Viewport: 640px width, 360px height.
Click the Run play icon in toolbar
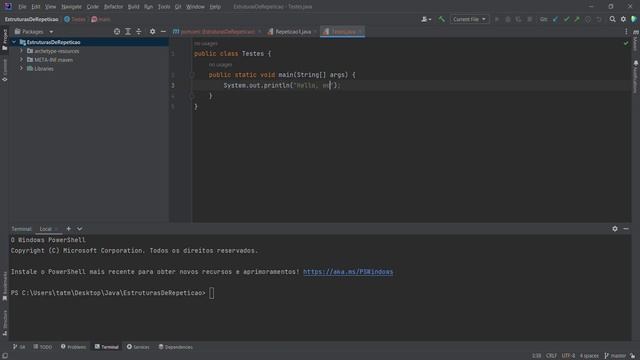tap(497, 19)
